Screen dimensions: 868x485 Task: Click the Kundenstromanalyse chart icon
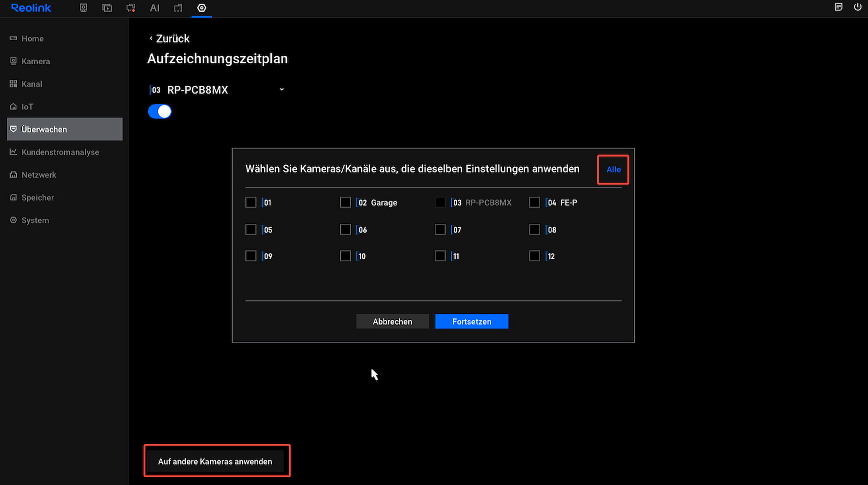[13, 152]
